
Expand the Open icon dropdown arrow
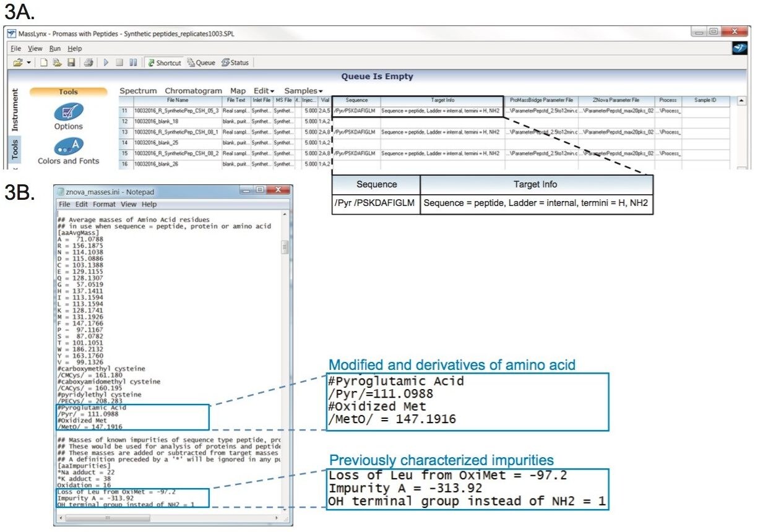pos(28,63)
